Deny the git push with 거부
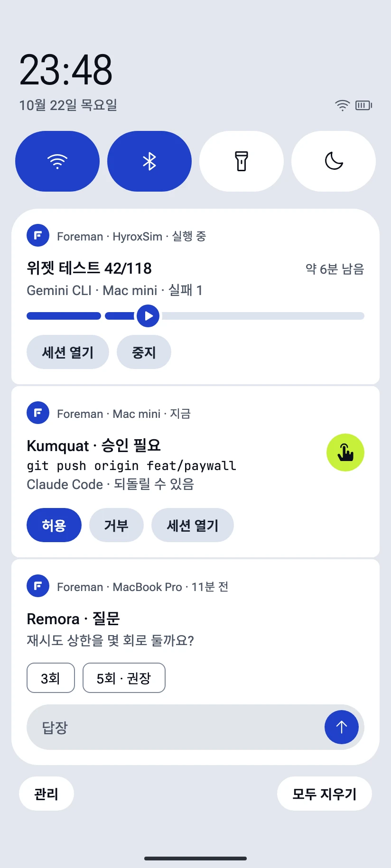 coord(116,525)
